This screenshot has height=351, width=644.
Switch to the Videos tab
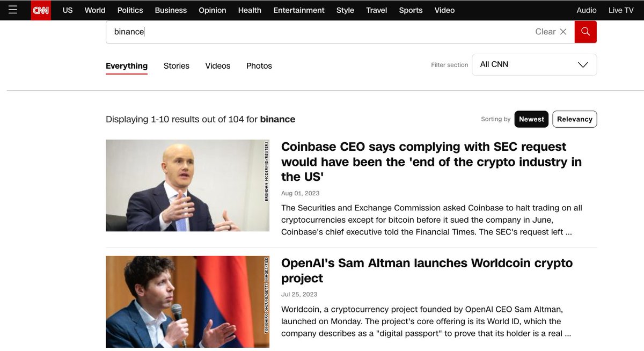(x=218, y=66)
